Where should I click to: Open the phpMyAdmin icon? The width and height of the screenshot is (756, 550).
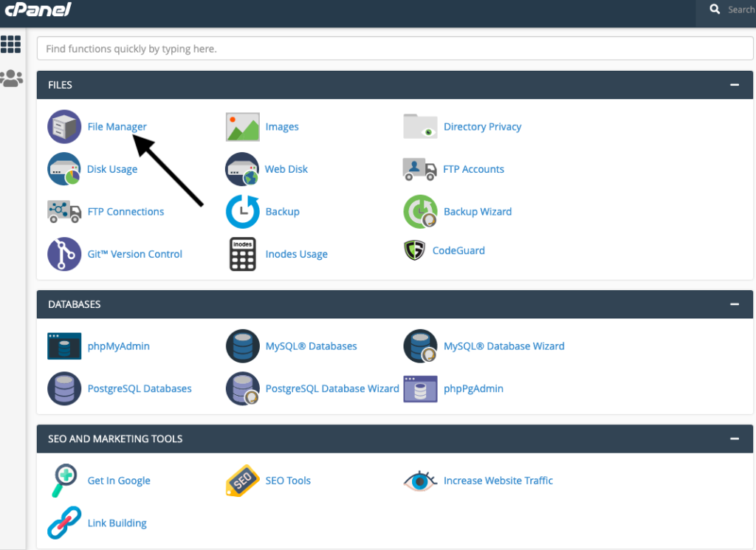[x=64, y=346]
